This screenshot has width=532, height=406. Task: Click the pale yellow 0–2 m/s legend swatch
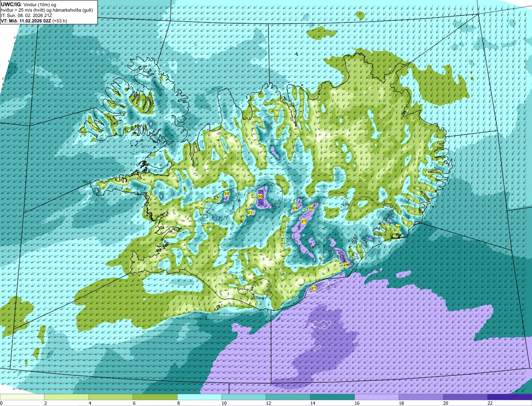click(22, 397)
